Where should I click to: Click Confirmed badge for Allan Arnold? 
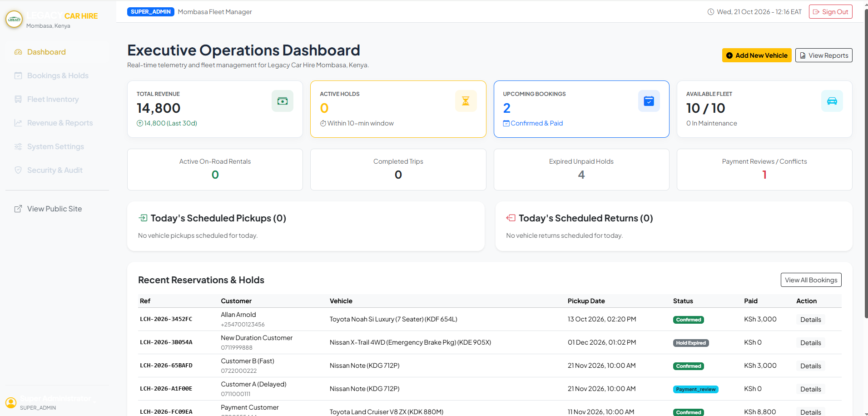[688, 320]
